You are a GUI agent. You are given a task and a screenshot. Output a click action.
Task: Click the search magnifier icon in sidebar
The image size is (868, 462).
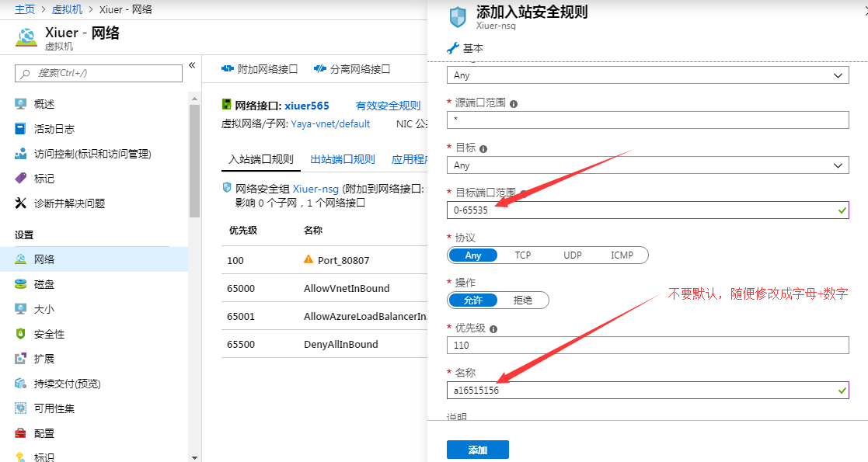[26, 73]
